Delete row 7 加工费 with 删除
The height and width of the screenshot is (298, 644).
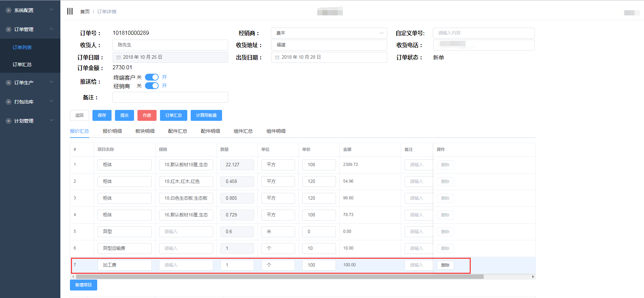(x=445, y=265)
